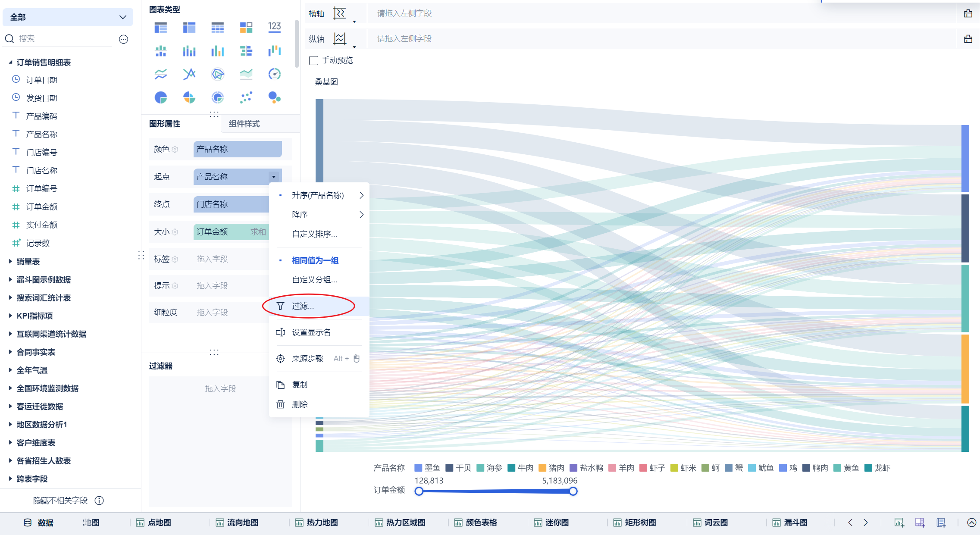980x535 pixels.
Task: Expand the 销量表 table node
Action: pos(10,261)
